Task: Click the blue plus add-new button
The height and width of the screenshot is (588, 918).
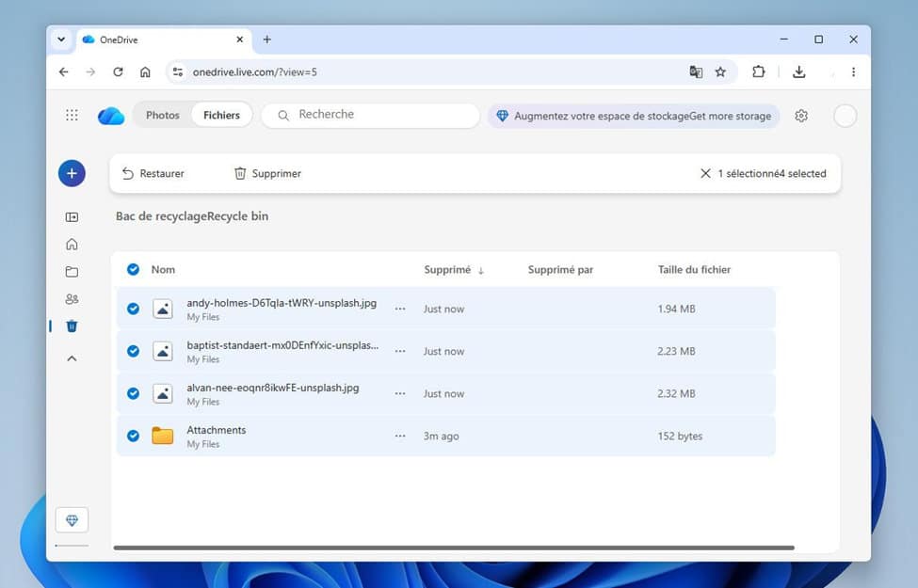Action: tap(72, 173)
